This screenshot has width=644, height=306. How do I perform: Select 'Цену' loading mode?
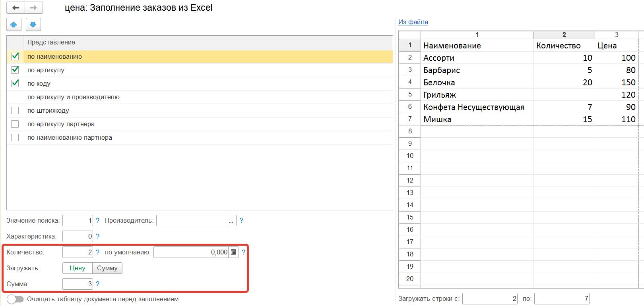click(x=78, y=268)
